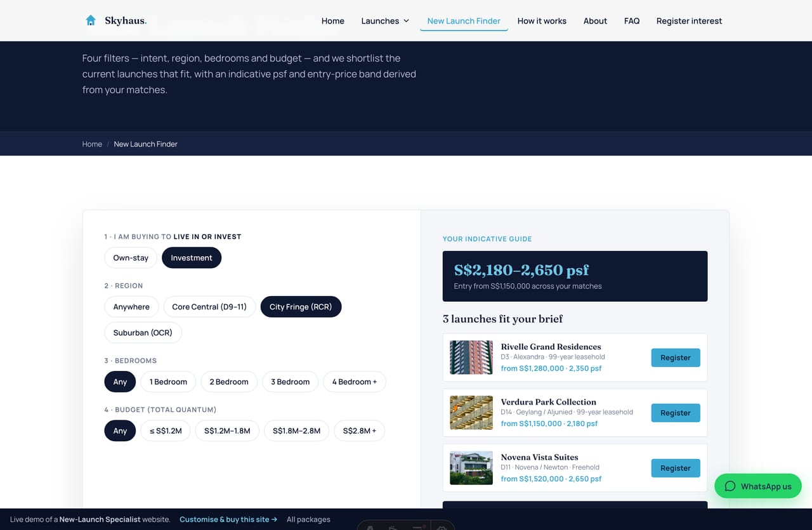Click the Skyhaus brand name
The width and height of the screenshot is (812, 530).
point(126,21)
